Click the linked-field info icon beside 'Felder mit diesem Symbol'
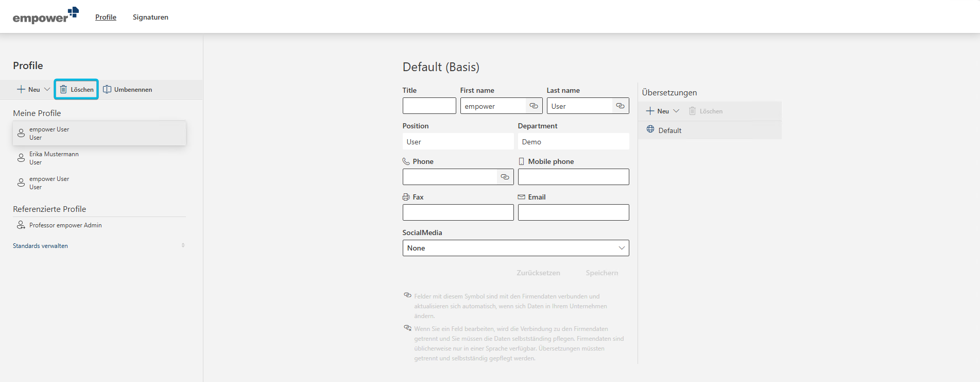The image size is (980, 382). [407, 295]
